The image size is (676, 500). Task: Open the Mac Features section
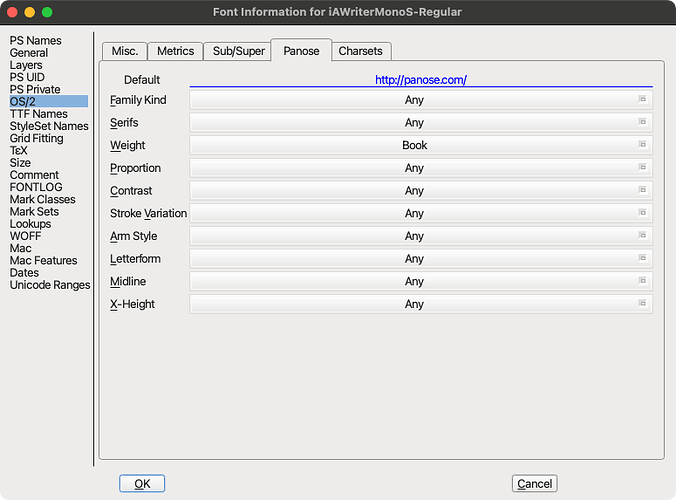[x=44, y=260]
